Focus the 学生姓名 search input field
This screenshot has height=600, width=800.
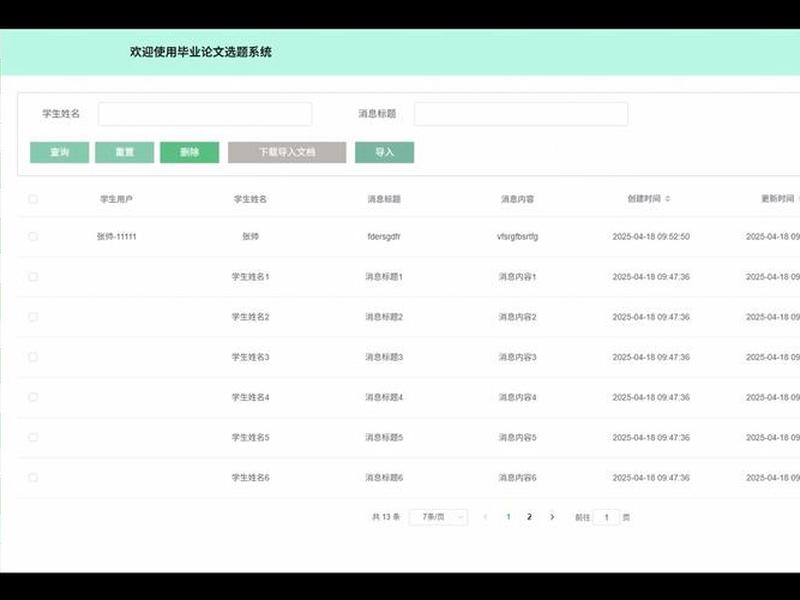pyautogui.click(x=205, y=114)
